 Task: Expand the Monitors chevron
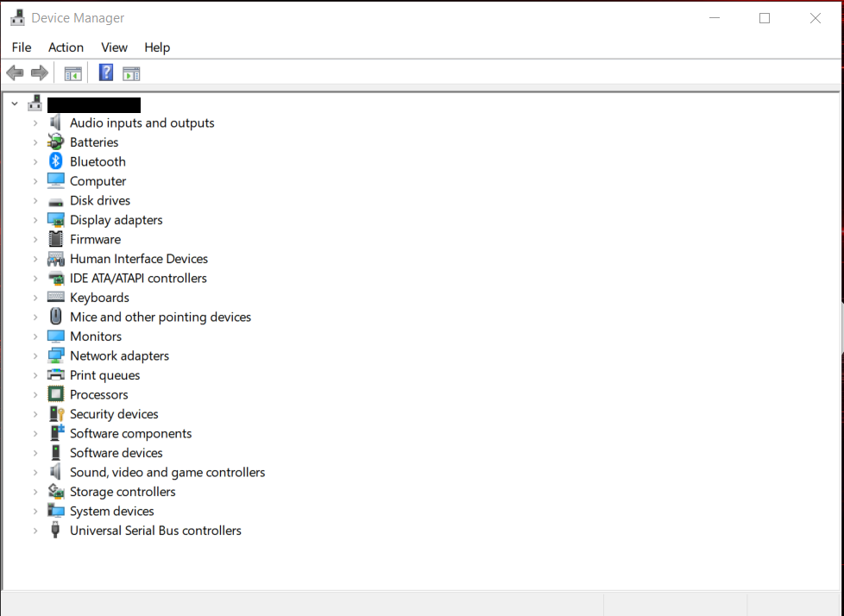35,336
